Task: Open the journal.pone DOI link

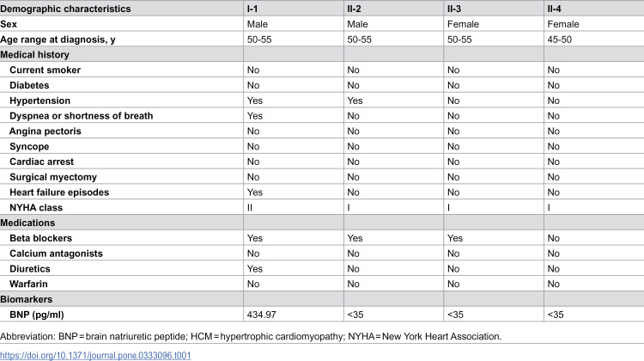Action: [x=95, y=355]
